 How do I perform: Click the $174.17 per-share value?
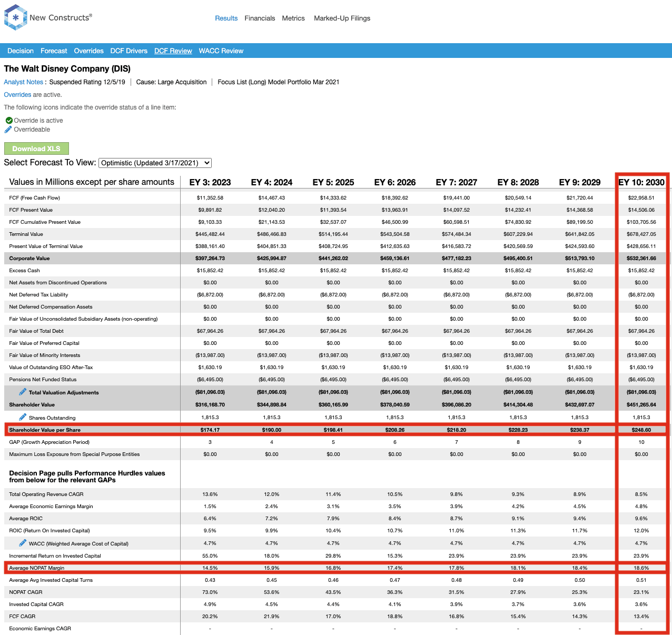(210, 430)
